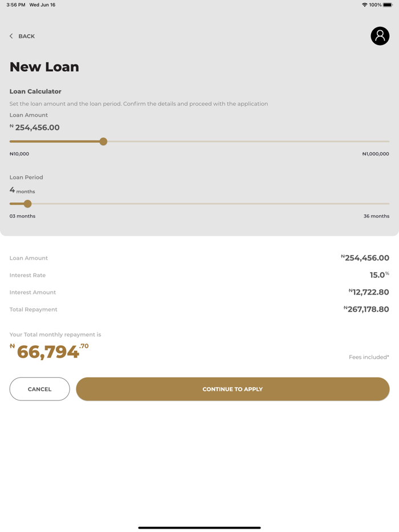
Task: Click the Total Repayment amount ₦267,178.80
Action: (367, 309)
